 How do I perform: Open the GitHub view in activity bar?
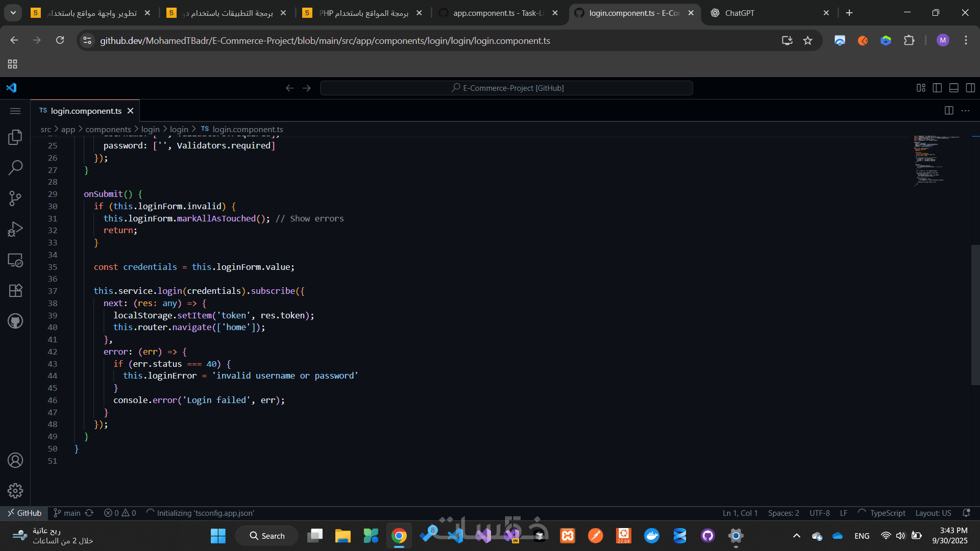[15, 321]
